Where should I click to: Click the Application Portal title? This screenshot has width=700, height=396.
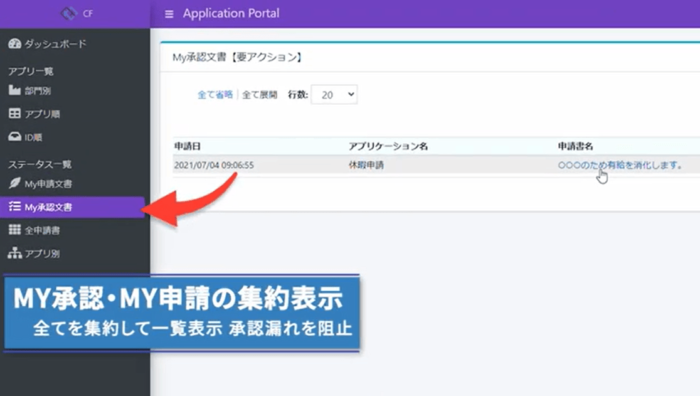pyautogui.click(x=231, y=13)
